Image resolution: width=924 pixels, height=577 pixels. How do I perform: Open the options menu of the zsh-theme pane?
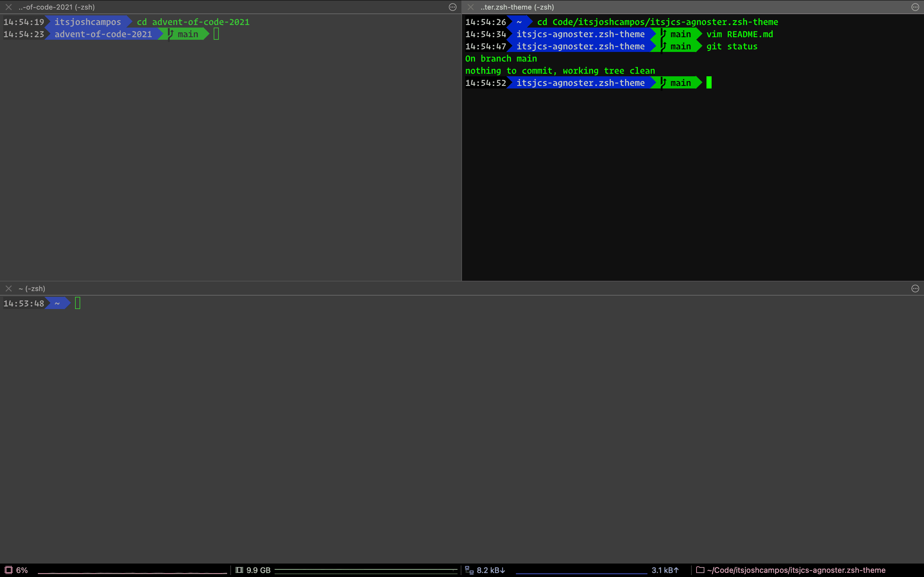point(915,7)
